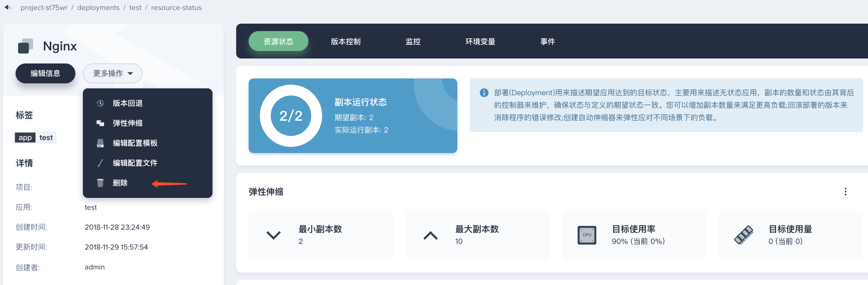Click the trash can delete icon
Image resolution: width=868 pixels, height=285 pixels.
click(100, 183)
